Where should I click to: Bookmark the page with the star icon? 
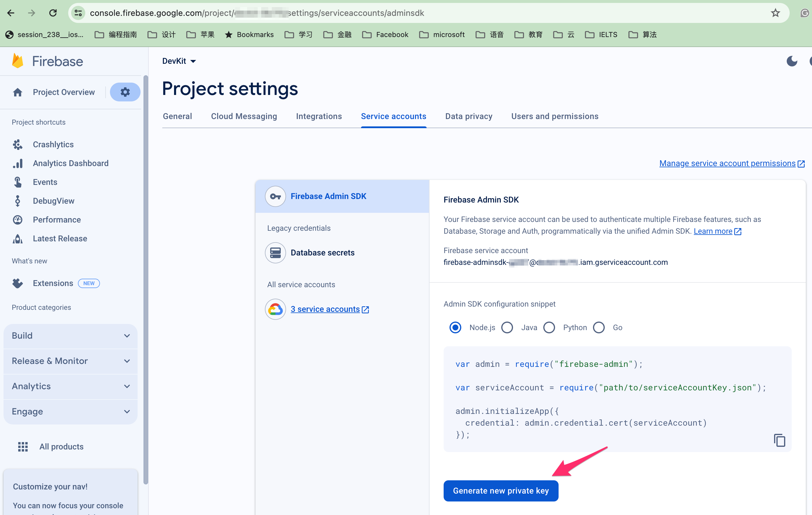click(775, 13)
